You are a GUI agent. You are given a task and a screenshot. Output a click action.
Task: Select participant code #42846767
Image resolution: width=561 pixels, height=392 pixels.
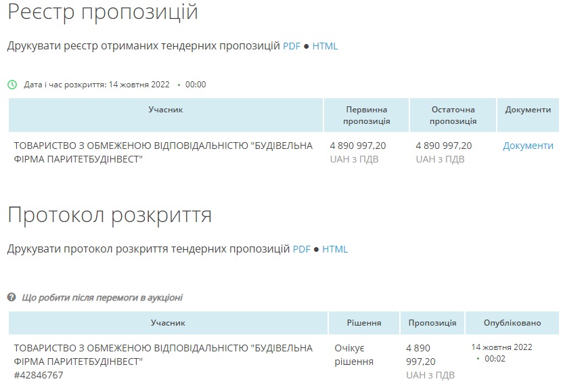click(39, 375)
